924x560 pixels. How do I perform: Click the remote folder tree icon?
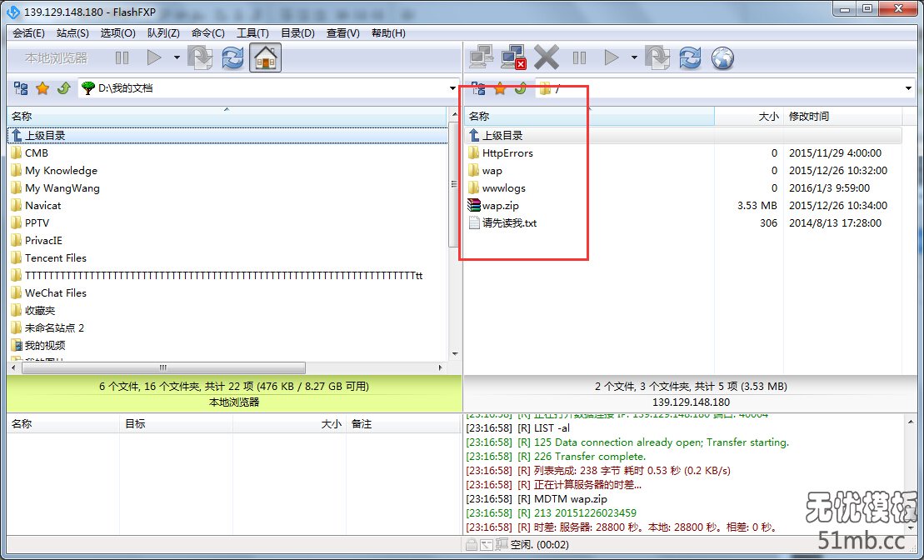[x=478, y=88]
